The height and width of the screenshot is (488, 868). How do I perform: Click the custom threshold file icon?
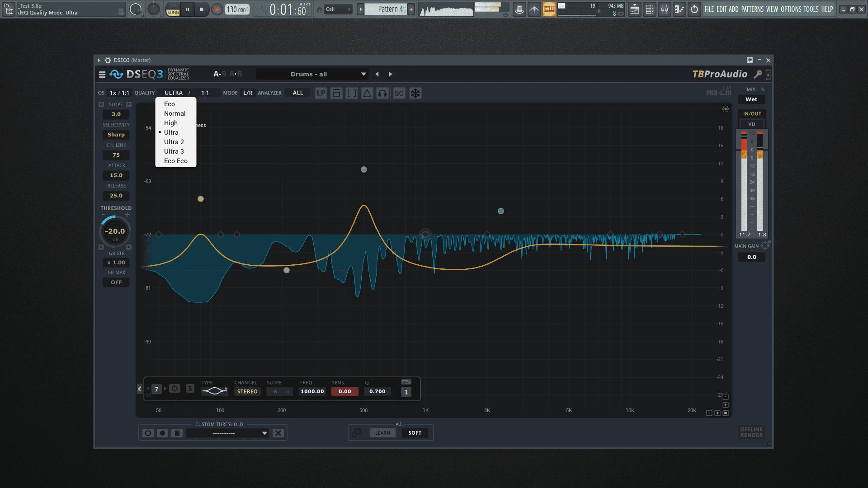(177, 433)
